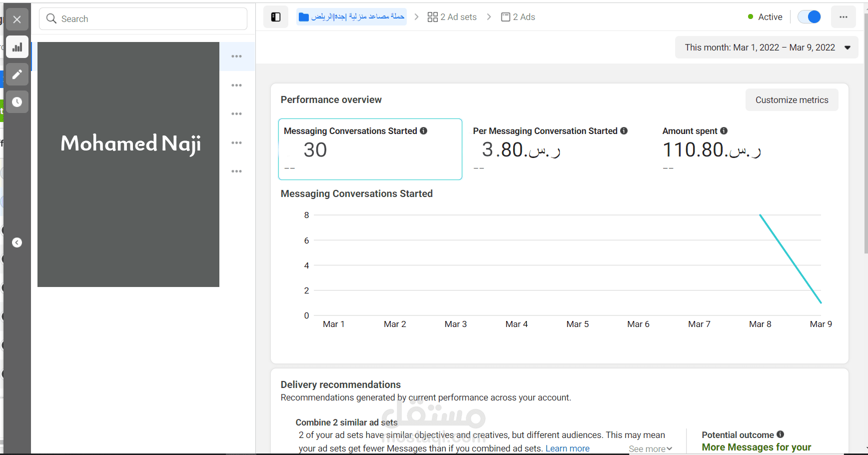Toggle the side panel layout icon
Image resolution: width=868 pixels, height=455 pixels.
(x=276, y=17)
